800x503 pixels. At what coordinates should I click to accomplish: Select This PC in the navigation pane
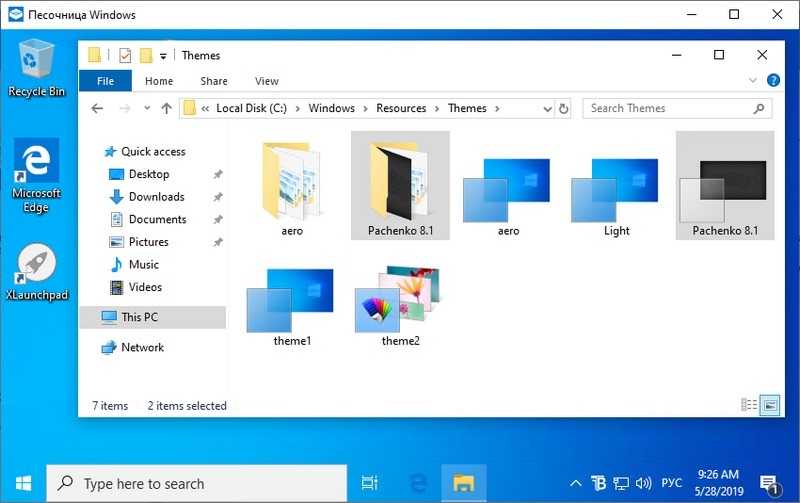click(x=153, y=317)
